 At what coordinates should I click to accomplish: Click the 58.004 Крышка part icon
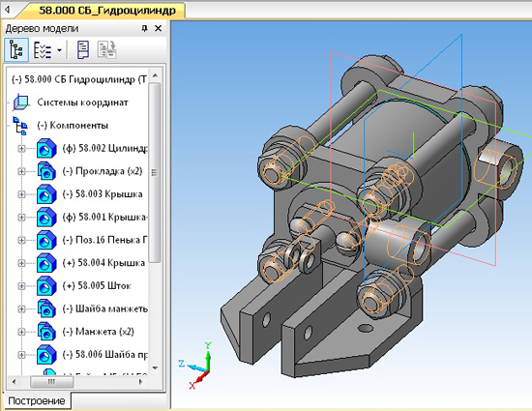[x=46, y=263]
